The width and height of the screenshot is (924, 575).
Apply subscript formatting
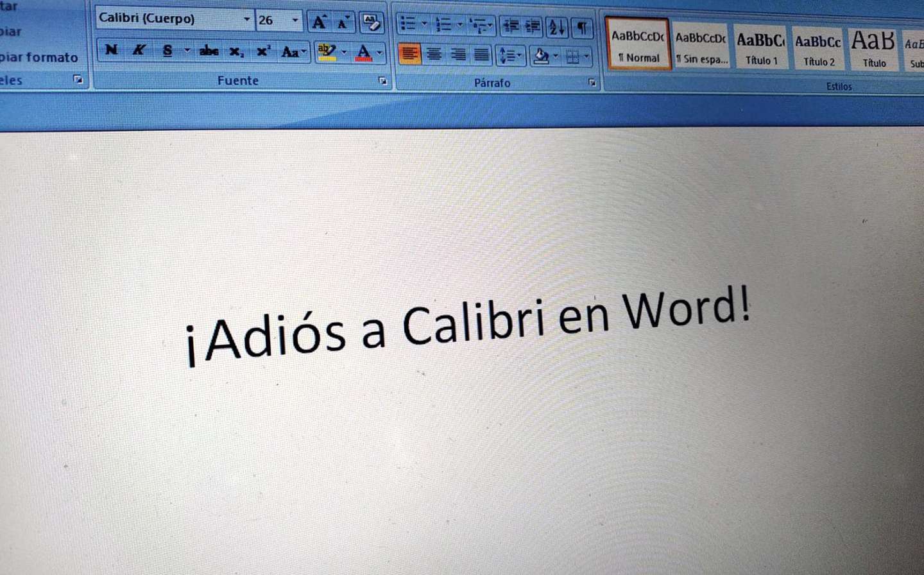(236, 51)
